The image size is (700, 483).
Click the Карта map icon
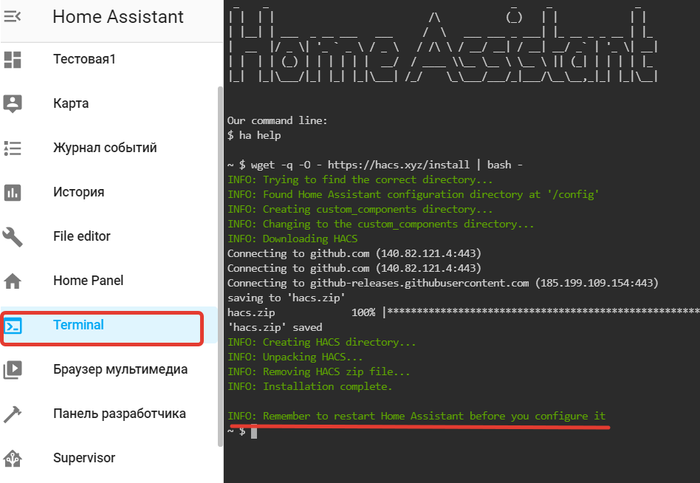coord(13,103)
